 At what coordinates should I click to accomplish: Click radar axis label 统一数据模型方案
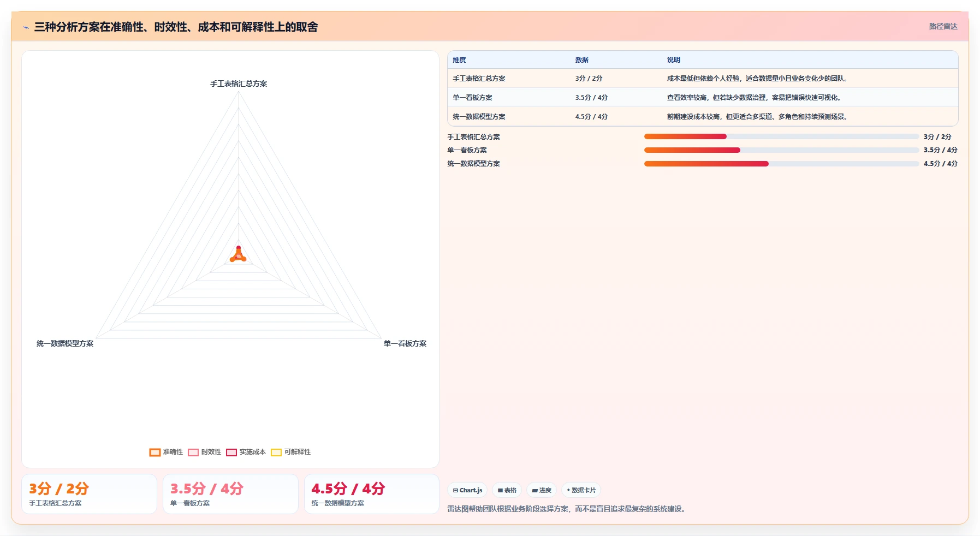click(65, 343)
